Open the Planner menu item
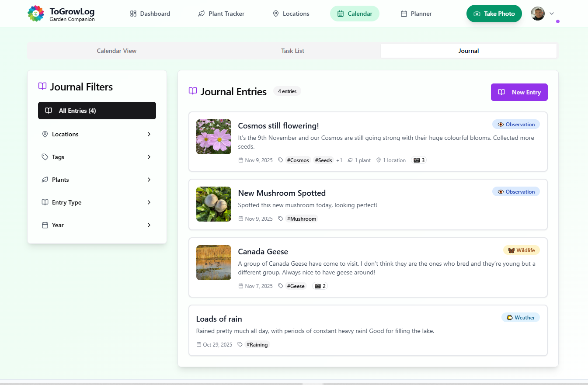Image resolution: width=588 pixels, height=385 pixels. coord(416,14)
